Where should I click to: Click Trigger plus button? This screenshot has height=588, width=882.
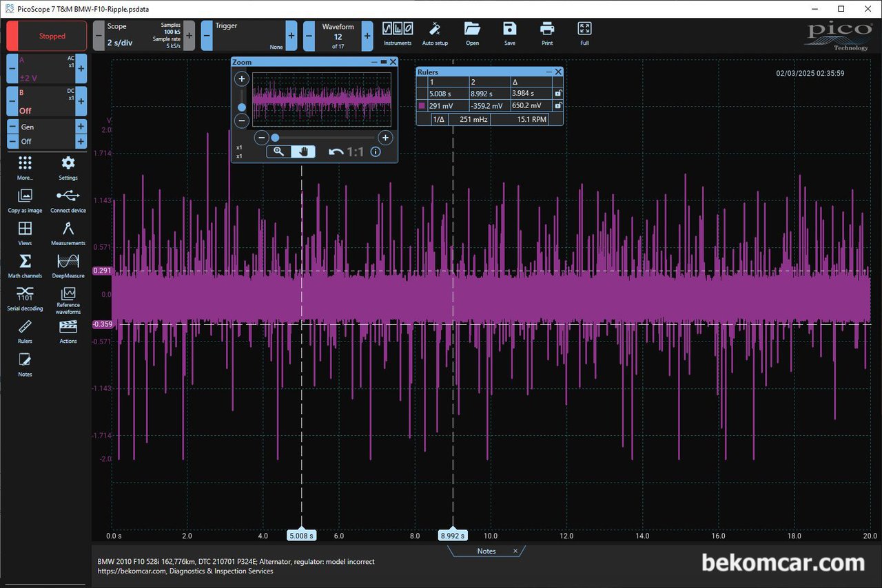click(x=291, y=36)
